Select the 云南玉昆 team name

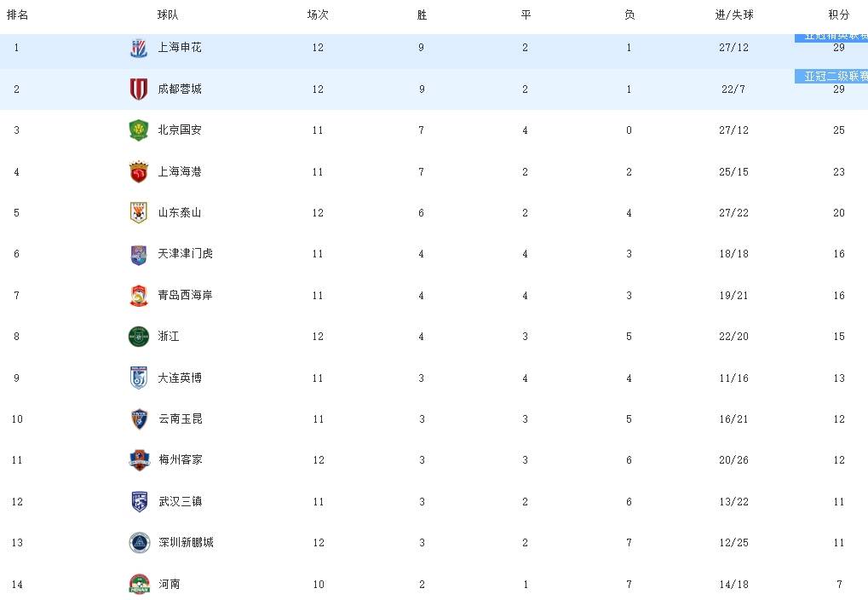coord(180,418)
